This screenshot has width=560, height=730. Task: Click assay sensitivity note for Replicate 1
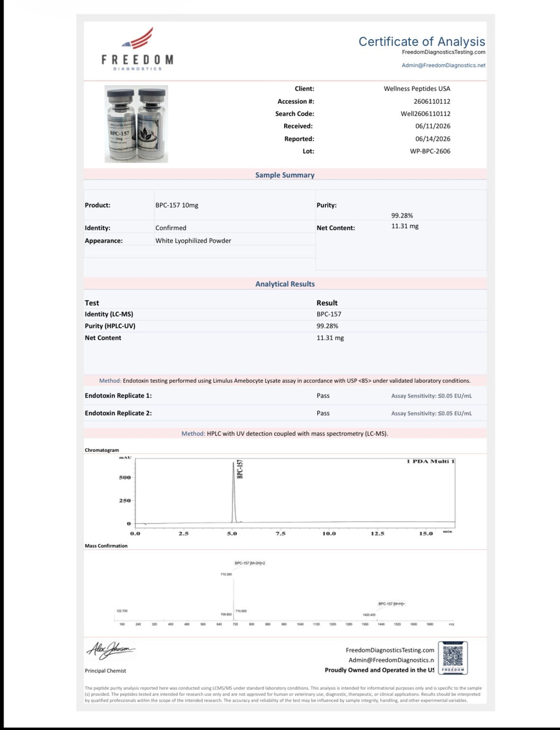pos(431,396)
